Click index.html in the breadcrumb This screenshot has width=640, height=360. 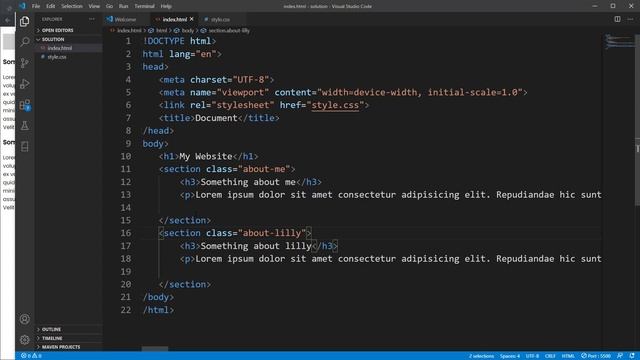(x=129, y=31)
